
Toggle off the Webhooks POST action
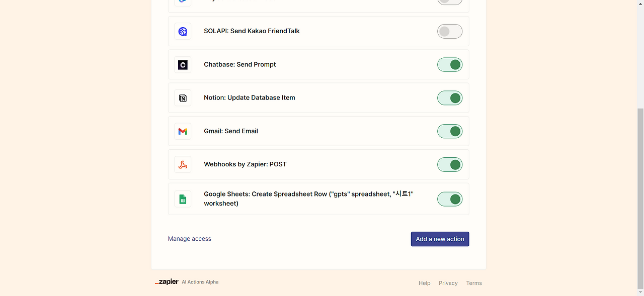point(449,164)
